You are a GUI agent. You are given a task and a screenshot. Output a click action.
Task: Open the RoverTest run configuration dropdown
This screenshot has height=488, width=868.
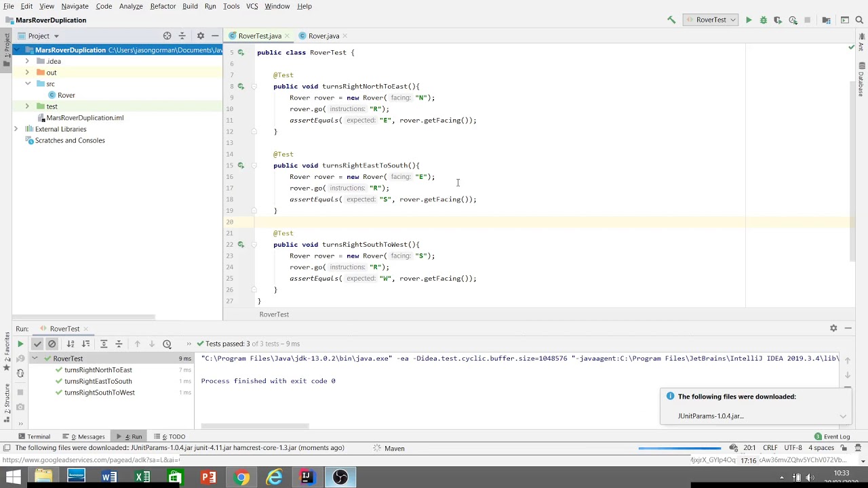point(711,20)
